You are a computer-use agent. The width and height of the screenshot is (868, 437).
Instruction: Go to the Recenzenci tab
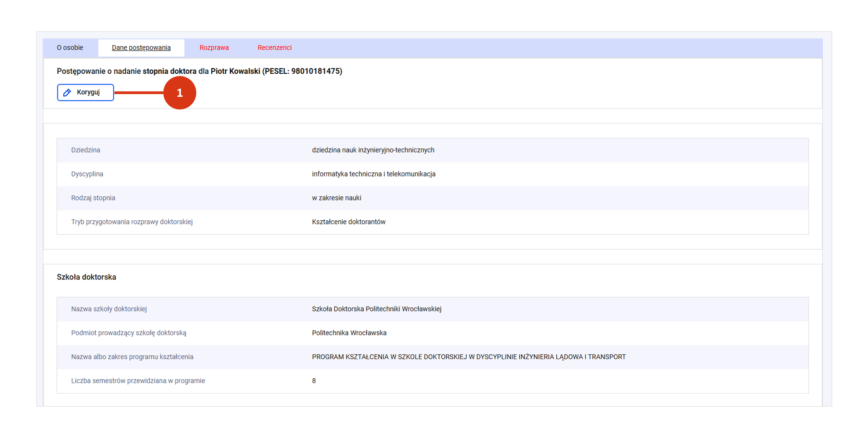tap(275, 48)
